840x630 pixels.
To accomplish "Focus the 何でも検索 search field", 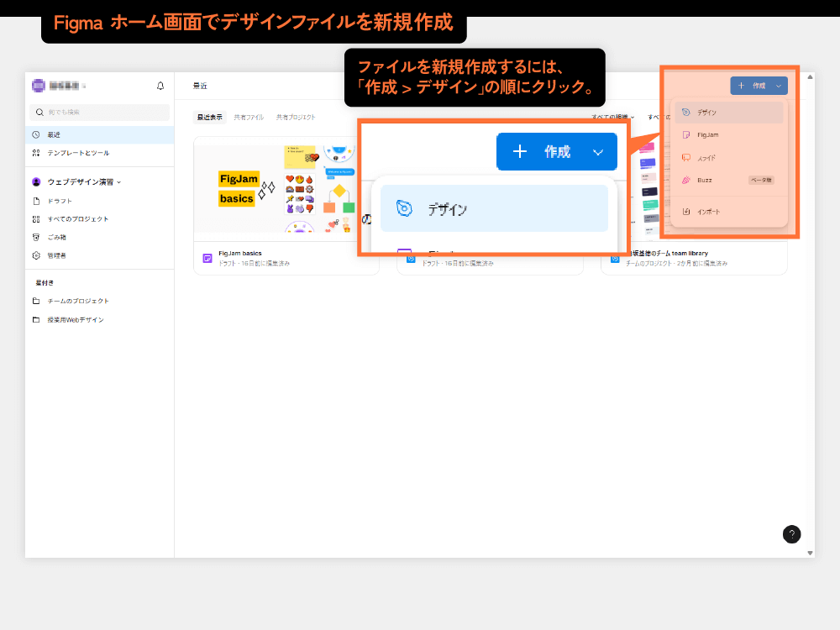I will coord(100,112).
